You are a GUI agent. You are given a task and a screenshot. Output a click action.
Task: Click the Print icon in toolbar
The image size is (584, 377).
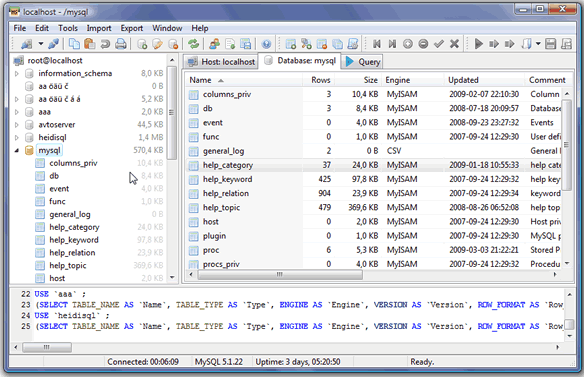pyautogui.click(x=121, y=44)
